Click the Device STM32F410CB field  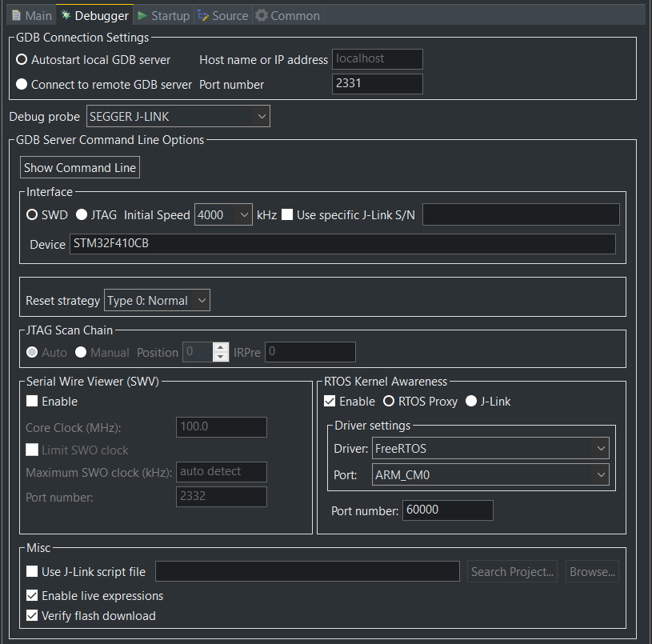[x=342, y=244]
